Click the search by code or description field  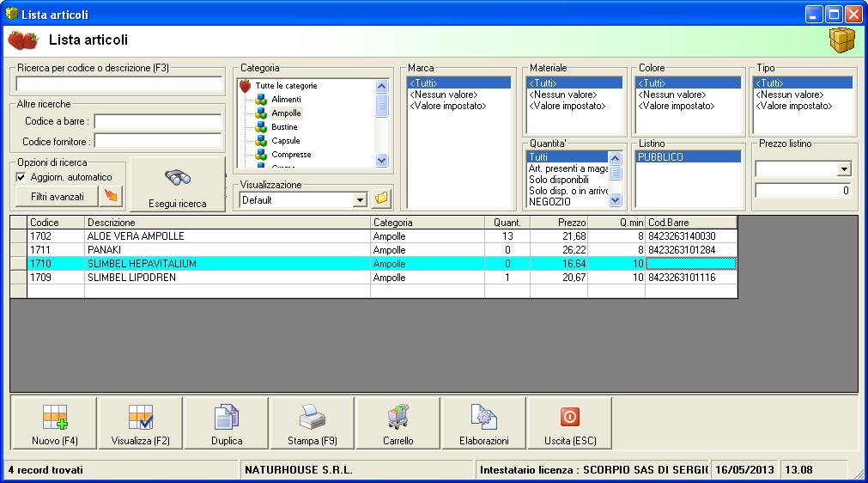click(118, 84)
